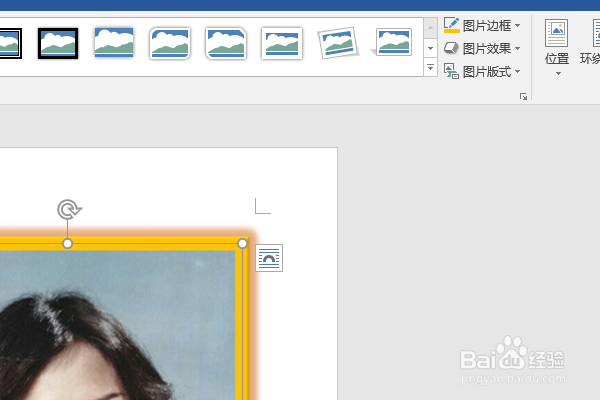Click the 位置 label text
The height and width of the screenshot is (400, 600).
pos(557,59)
